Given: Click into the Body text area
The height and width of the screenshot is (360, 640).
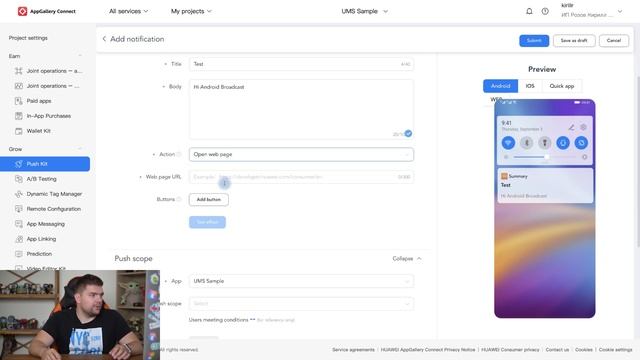Looking at the screenshot, I should pyautogui.click(x=301, y=109).
